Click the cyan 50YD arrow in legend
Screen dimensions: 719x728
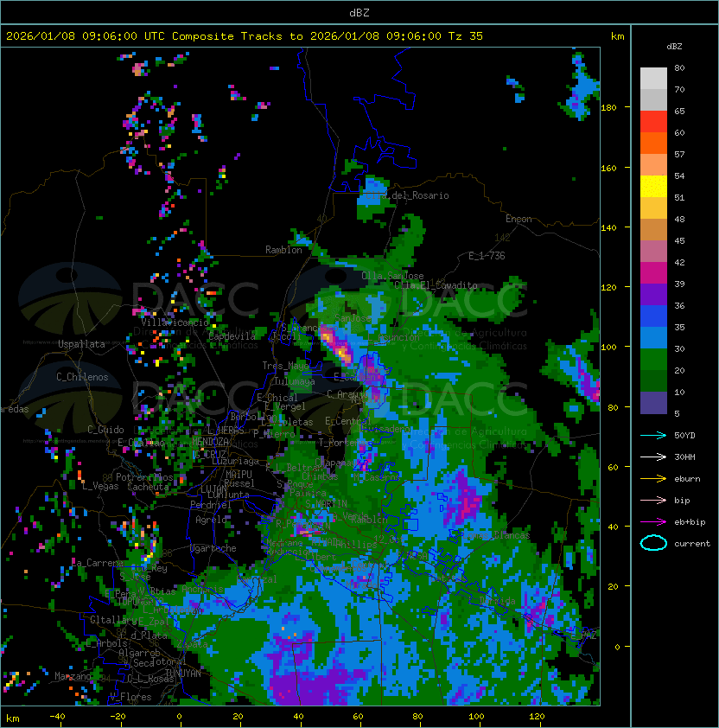tap(653, 436)
